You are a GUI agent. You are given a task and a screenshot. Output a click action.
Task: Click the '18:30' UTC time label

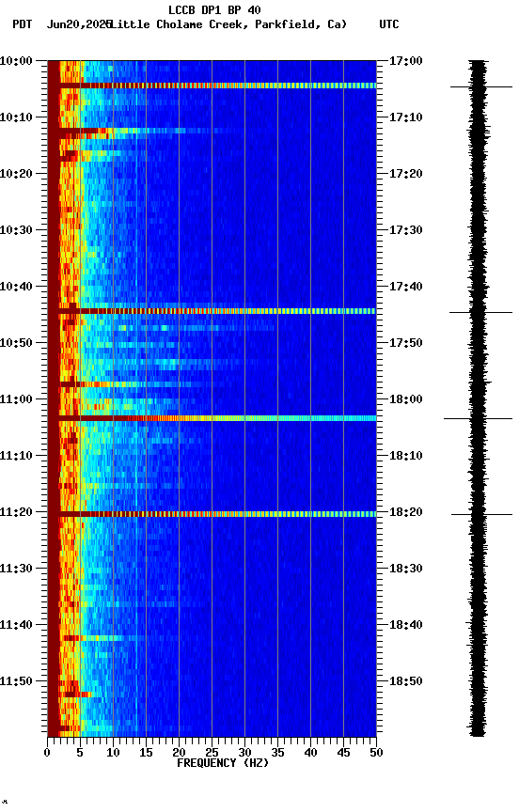406,569
